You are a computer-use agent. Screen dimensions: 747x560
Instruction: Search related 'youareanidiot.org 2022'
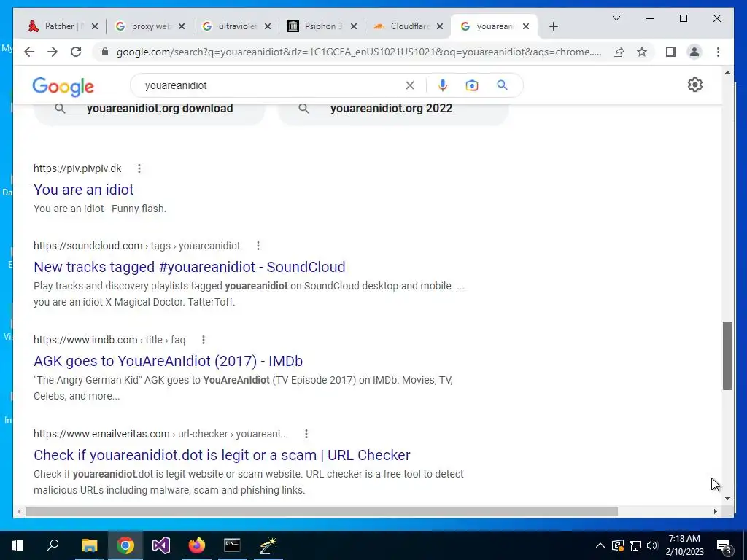point(393,109)
